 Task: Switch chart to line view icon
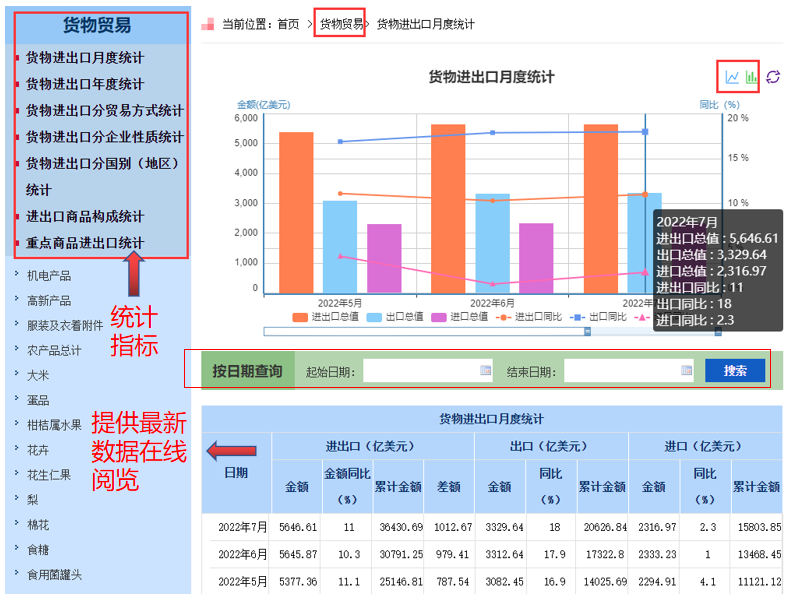point(732,77)
